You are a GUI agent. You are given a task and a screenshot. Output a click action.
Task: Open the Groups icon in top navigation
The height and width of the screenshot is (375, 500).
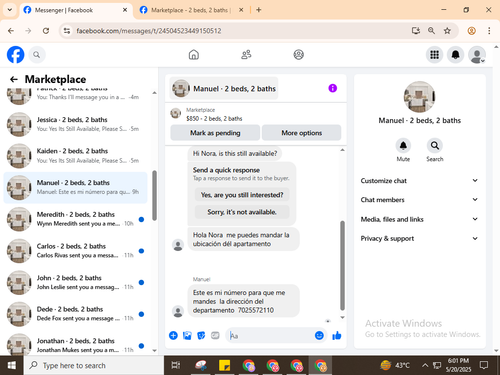click(298, 55)
